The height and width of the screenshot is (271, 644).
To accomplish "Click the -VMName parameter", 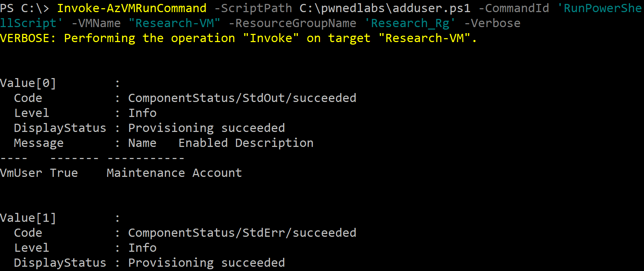I will tap(96, 23).
